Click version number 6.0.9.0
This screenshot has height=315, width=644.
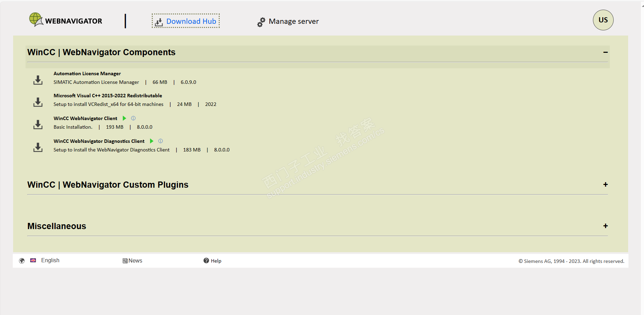pyautogui.click(x=188, y=82)
